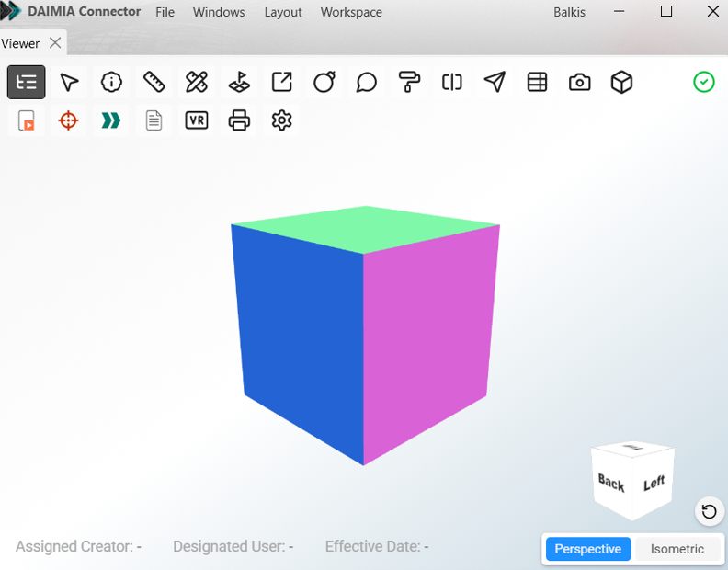
Task: Toggle the model tree panel icon
Action: tap(27, 83)
